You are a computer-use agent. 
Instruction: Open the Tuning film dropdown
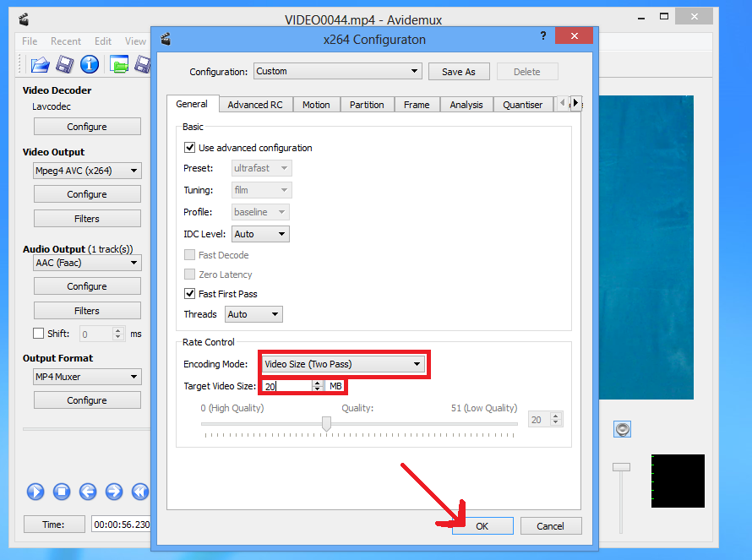pyautogui.click(x=261, y=190)
